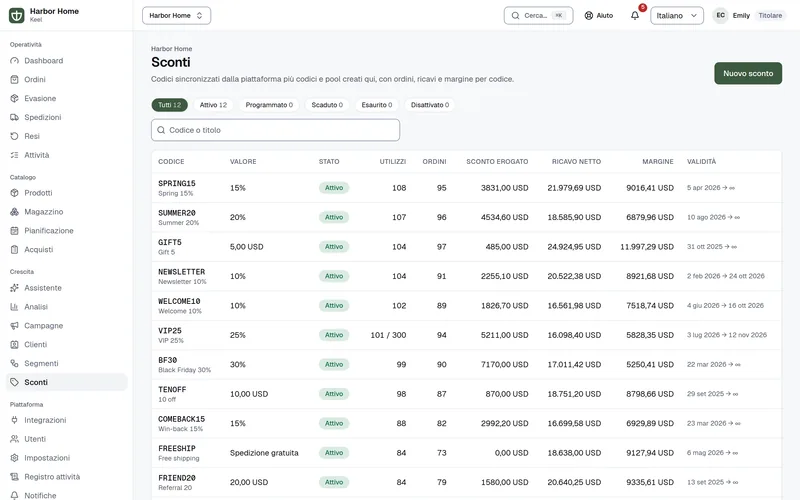The height and width of the screenshot is (500, 800).
Task: Select the Tutti 12 filter tab
Action: click(169, 105)
